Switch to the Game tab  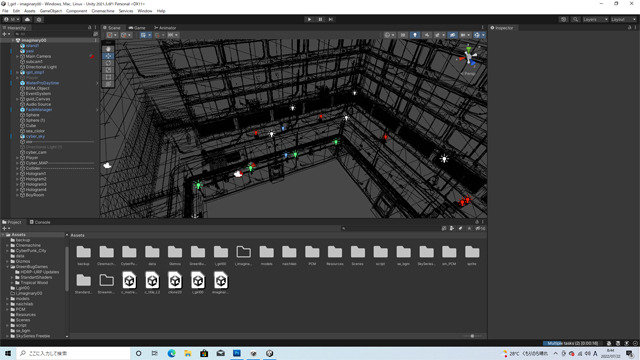[x=137, y=28]
